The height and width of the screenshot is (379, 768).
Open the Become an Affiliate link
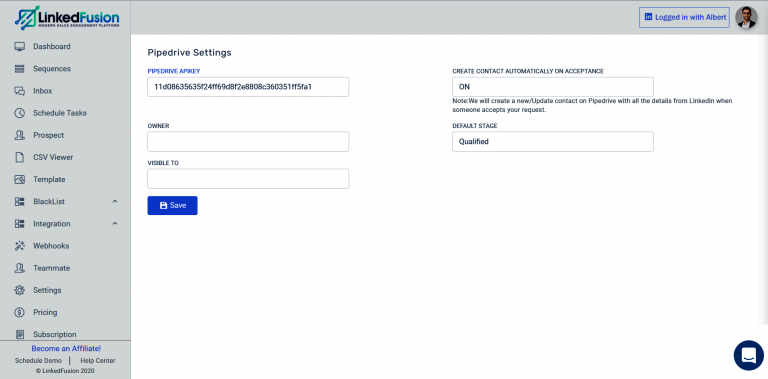point(66,349)
